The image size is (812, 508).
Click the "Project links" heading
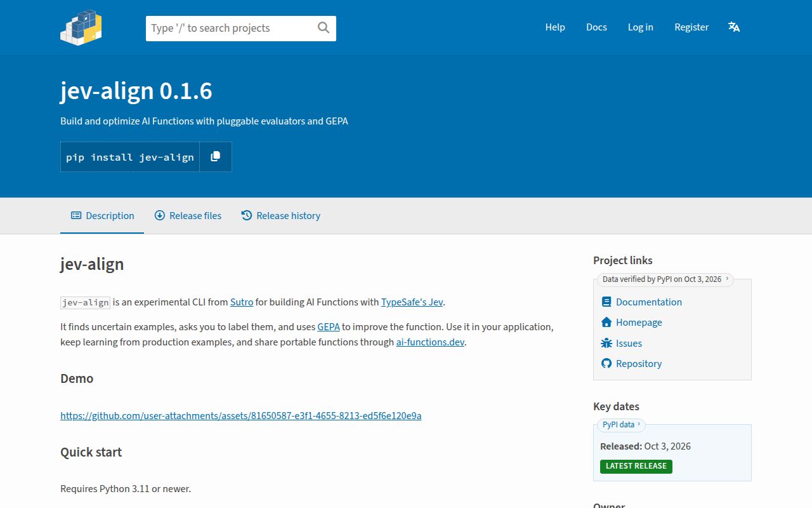click(623, 260)
